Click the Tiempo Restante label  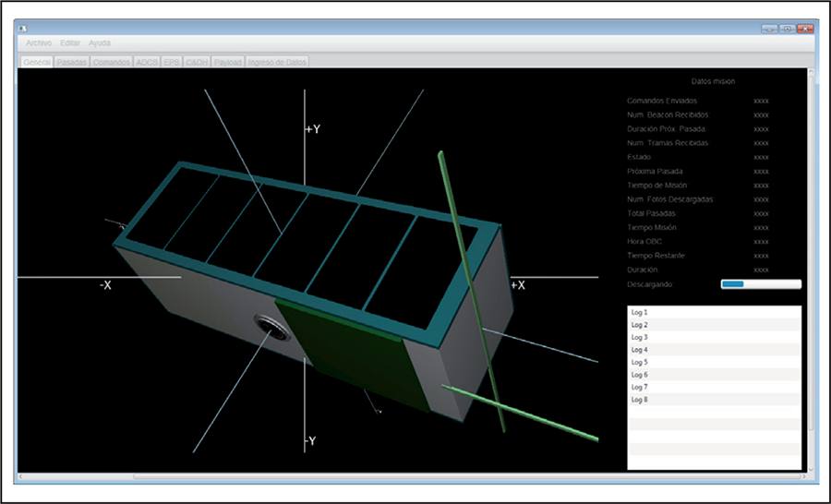tap(656, 256)
